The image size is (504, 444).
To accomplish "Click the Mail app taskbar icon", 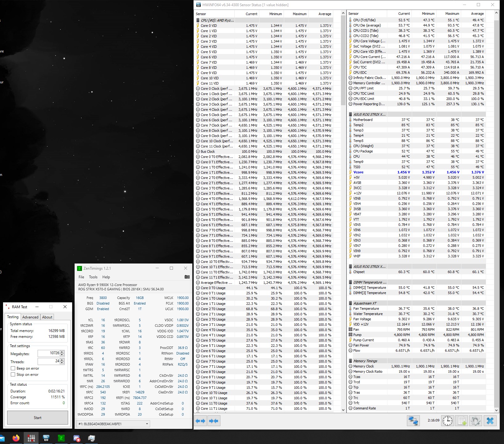I will pyautogui.click(x=2, y=438).
